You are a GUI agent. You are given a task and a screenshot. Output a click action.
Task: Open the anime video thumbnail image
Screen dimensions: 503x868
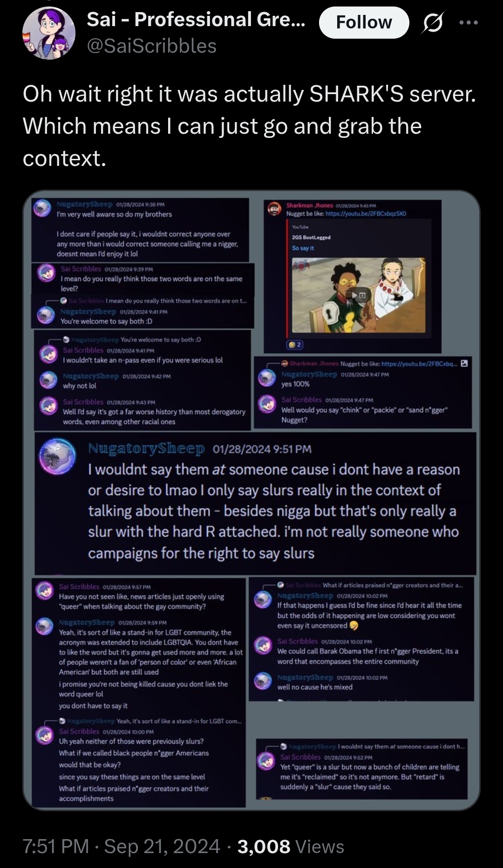pyautogui.click(x=359, y=295)
